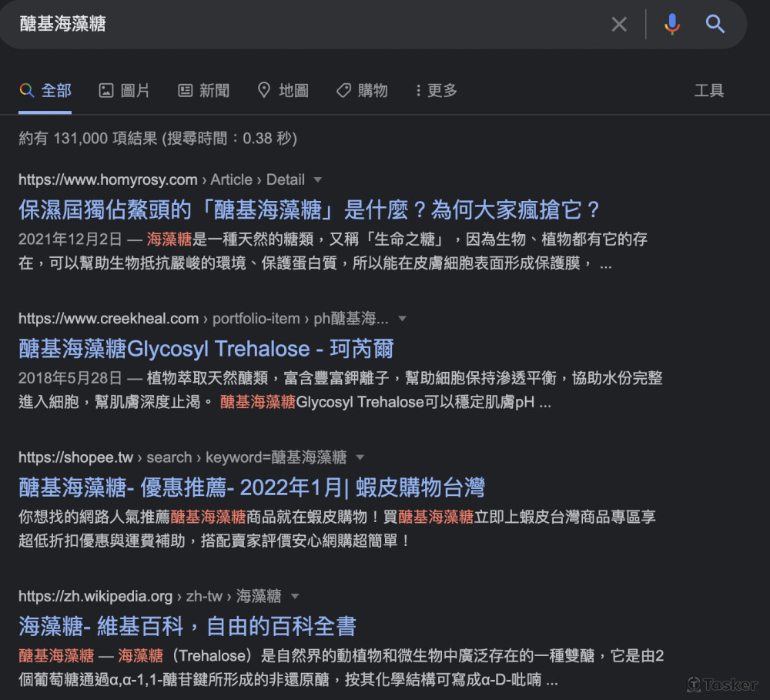Image resolution: width=770 pixels, height=700 pixels.
Task: Click the 2021年12月2日 snippet date
Action: 70,239
